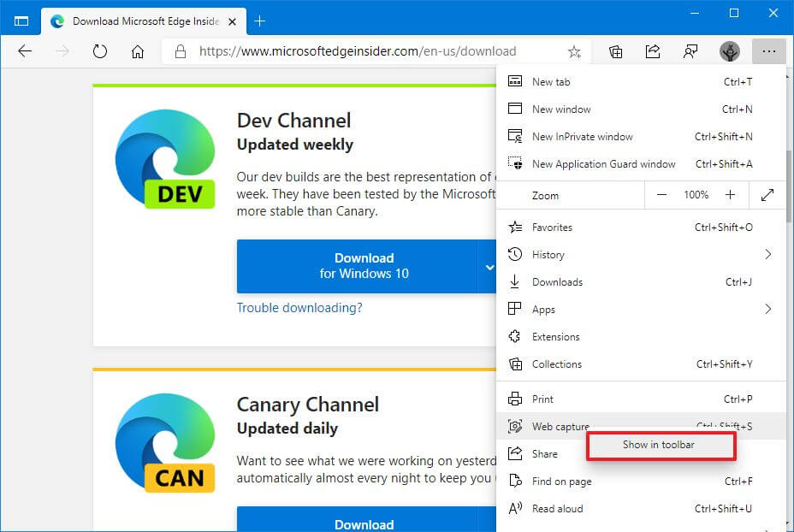Open Favorites from the menu
The height and width of the screenshot is (532, 794).
point(641,228)
